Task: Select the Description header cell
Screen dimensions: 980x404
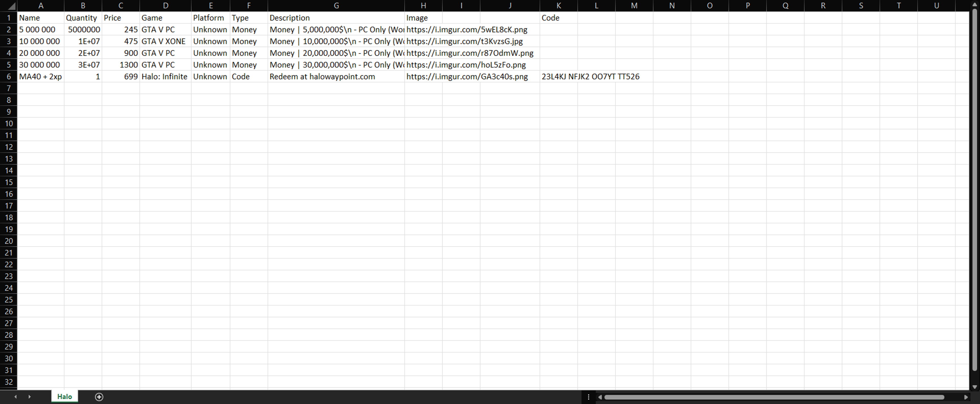Action: 336,18
